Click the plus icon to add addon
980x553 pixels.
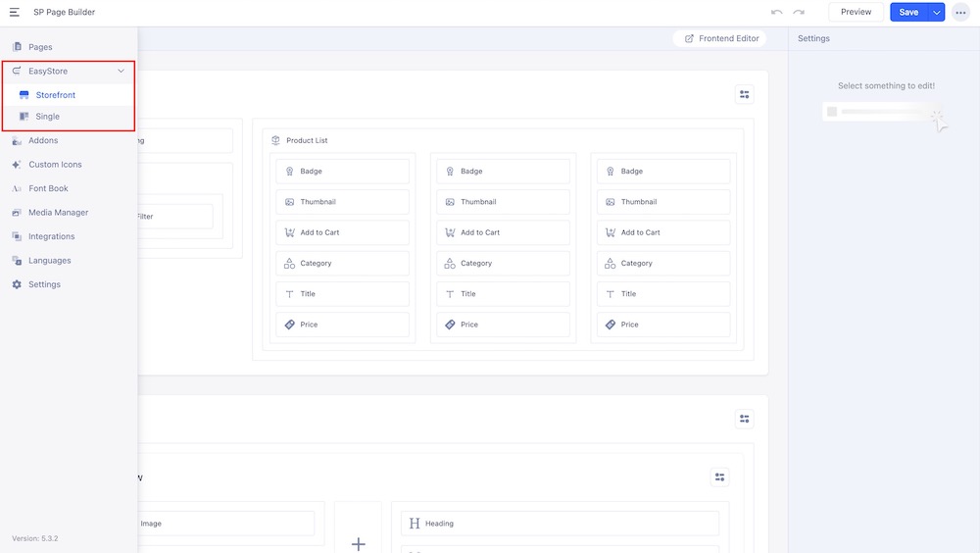click(359, 543)
